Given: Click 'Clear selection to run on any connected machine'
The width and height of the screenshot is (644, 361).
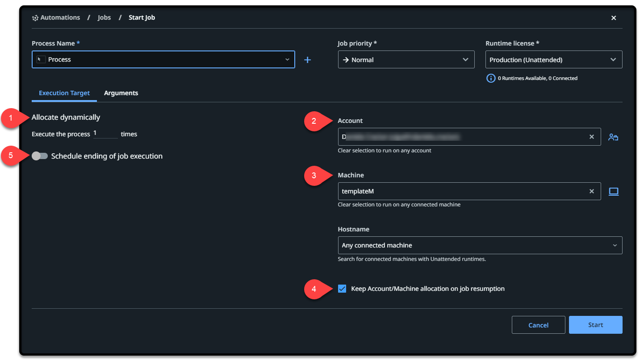Looking at the screenshot, I should click(399, 205).
